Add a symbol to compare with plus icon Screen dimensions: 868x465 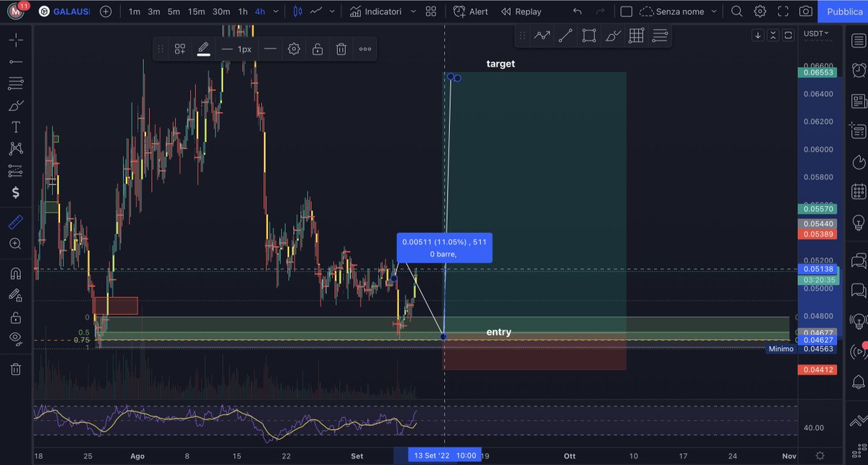[x=106, y=12]
